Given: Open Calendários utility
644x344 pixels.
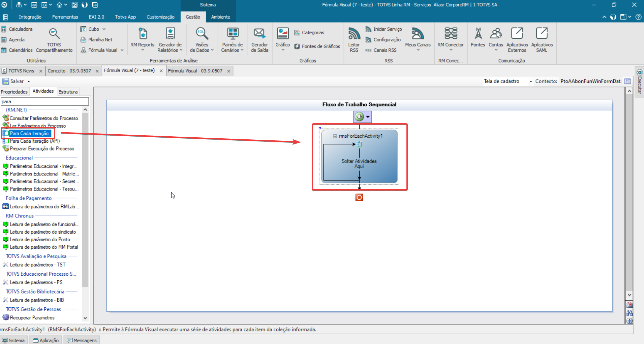Looking at the screenshot, I should (17, 50).
